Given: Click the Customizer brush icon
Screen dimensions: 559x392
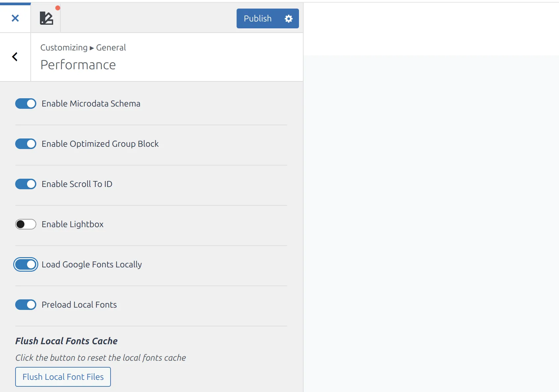Looking at the screenshot, I should [46, 18].
